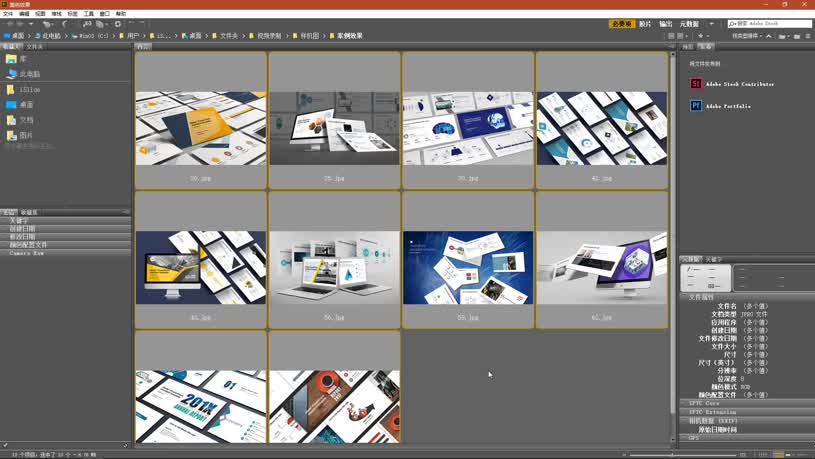Click 视频录制 in path breadcrumb
Image resolution: width=815 pixels, height=459 pixels.
point(266,36)
